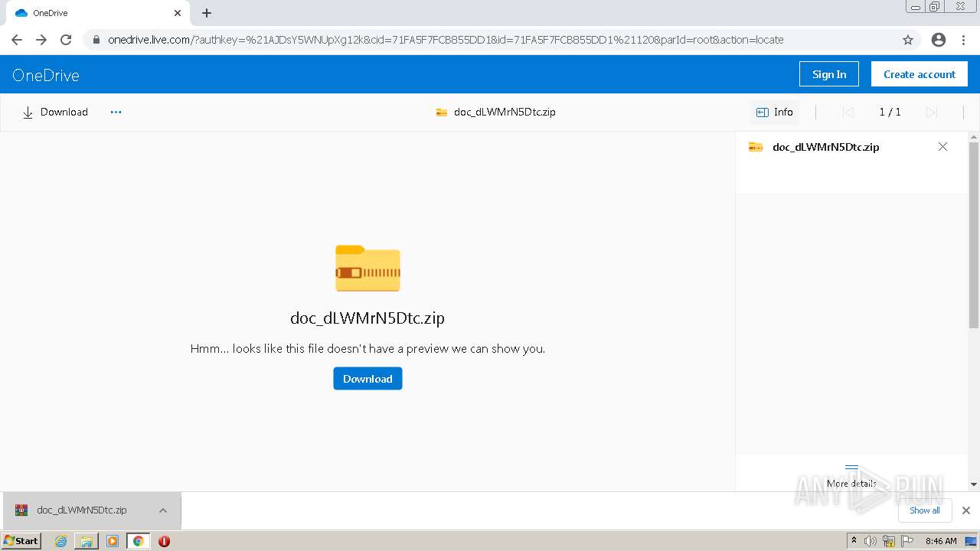980x551 pixels.
Task: Click the volume speaker tray icon
Action: (x=871, y=541)
